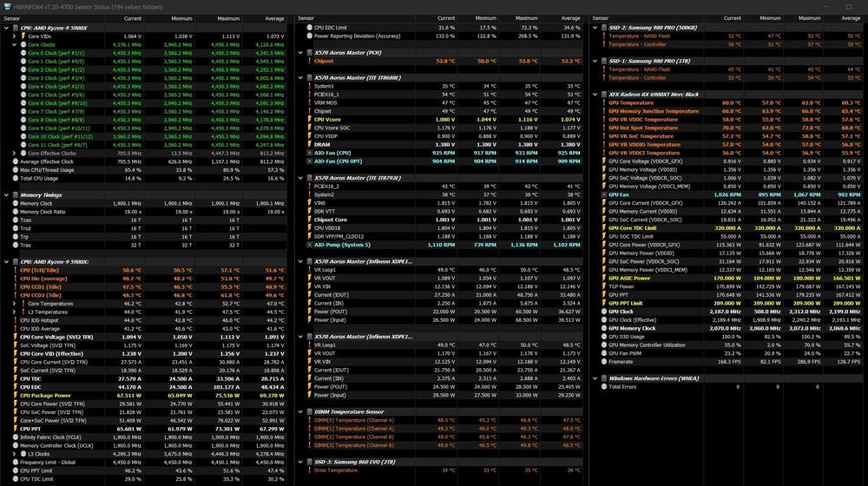
Task: Expand the Core Temperatures subtree
Action: click(14, 304)
